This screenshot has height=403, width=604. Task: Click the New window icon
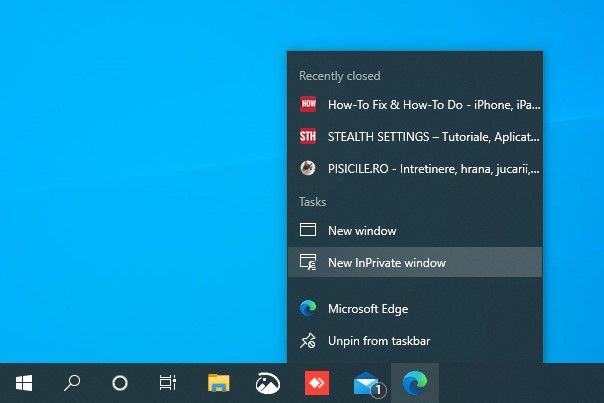click(x=308, y=230)
